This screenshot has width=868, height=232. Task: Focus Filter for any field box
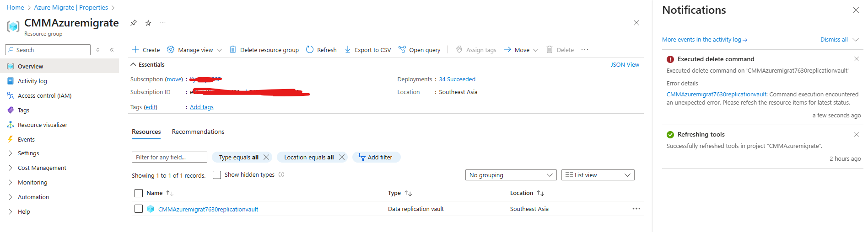click(169, 157)
